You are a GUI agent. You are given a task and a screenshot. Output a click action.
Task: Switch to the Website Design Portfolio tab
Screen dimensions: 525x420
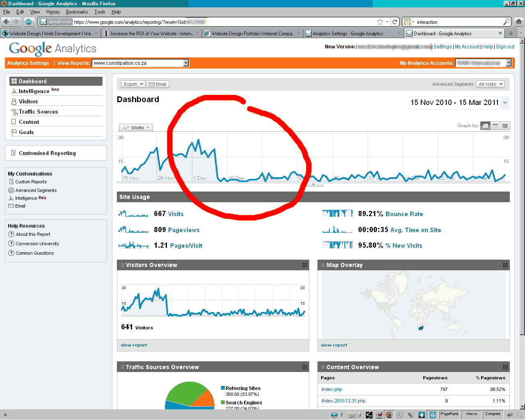pos(252,34)
